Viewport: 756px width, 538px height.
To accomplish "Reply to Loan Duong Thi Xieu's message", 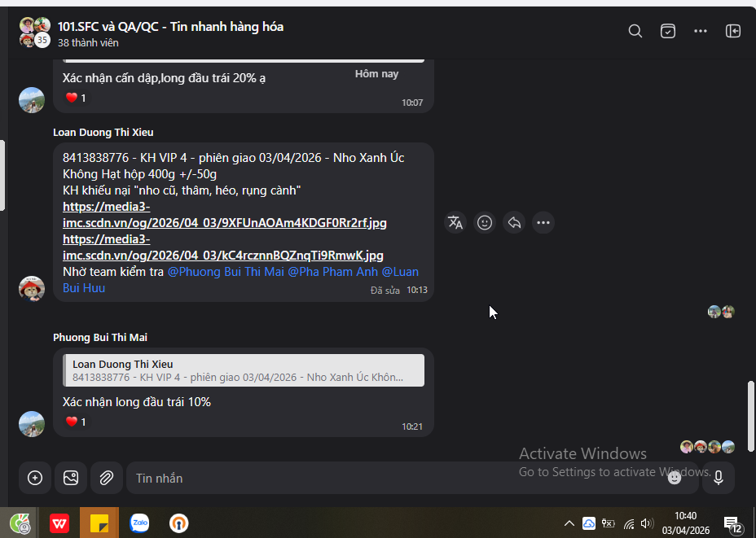I will pos(514,222).
